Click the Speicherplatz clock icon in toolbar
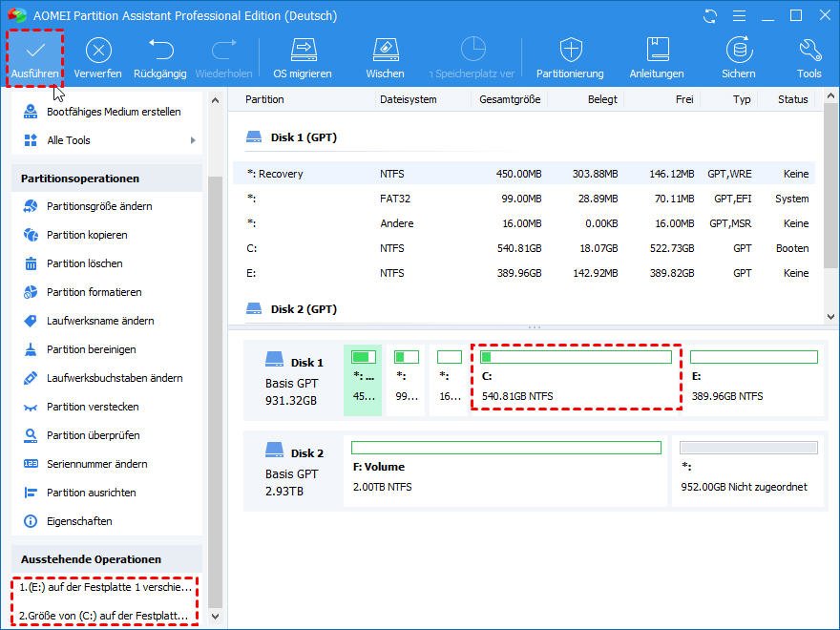 [x=473, y=50]
